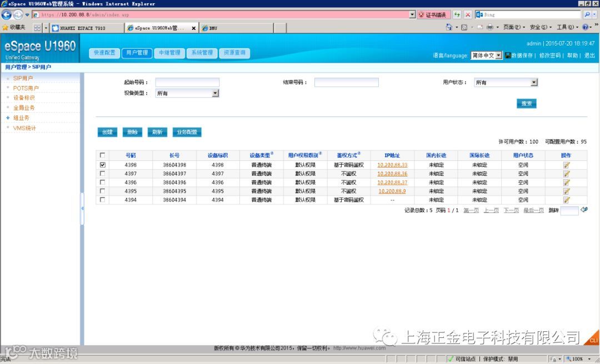Click the IE home page icon
Viewport: 600px width, 364px height.
click(x=449, y=27)
